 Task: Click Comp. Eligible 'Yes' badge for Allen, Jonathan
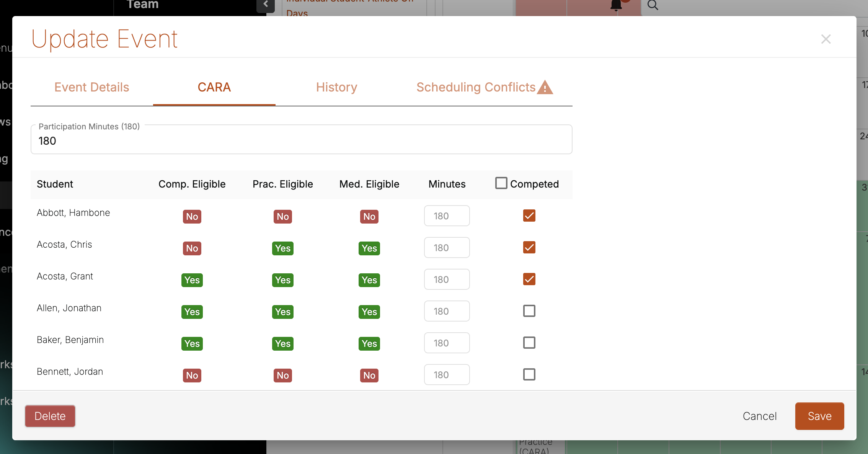click(192, 312)
